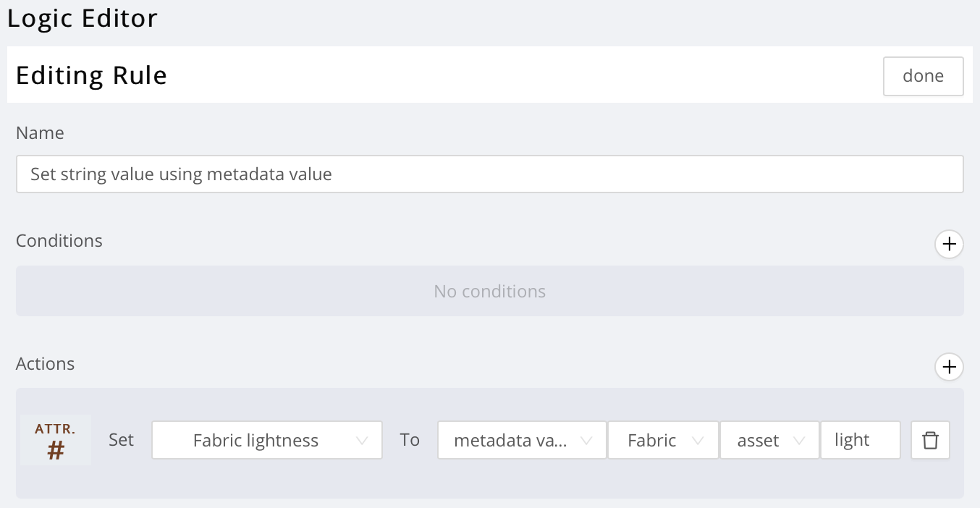The image size is (980, 508).
Task: Click the No conditions placeholder area
Action: [x=489, y=291]
